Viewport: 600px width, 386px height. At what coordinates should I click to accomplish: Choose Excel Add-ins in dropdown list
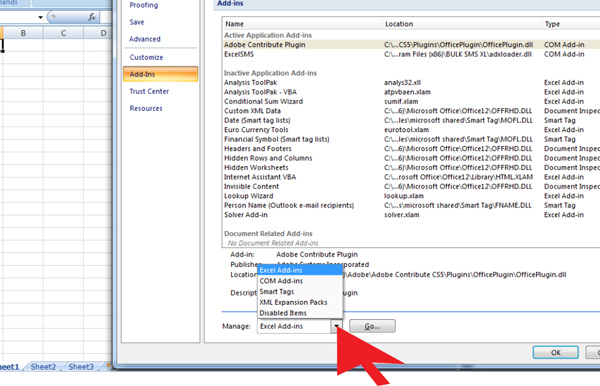tap(300, 270)
